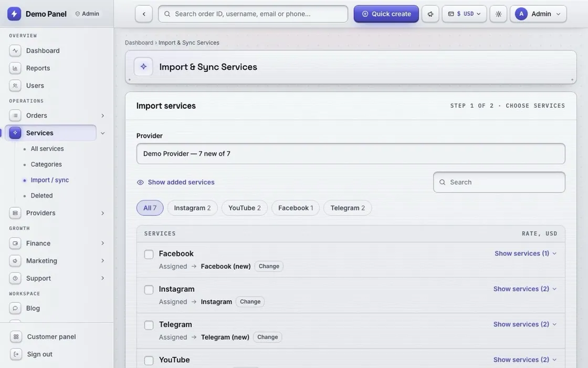
Task: Check the Telegram category checkbox
Action: [149, 325]
